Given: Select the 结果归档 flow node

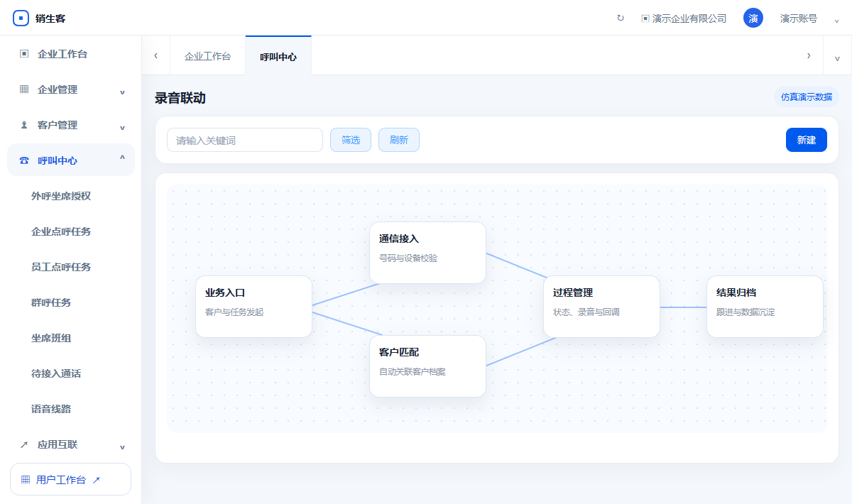Looking at the screenshot, I should coord(765,307).
